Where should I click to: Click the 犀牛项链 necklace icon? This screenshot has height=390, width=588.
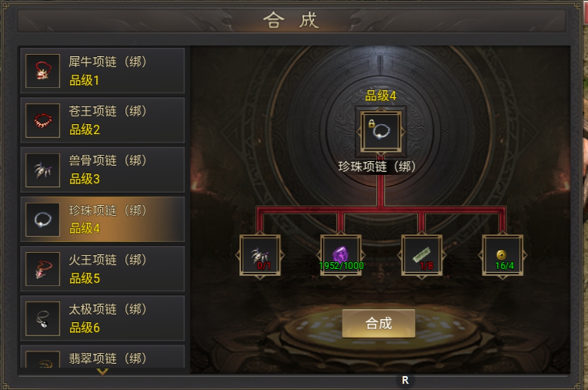tap(43, 71)
